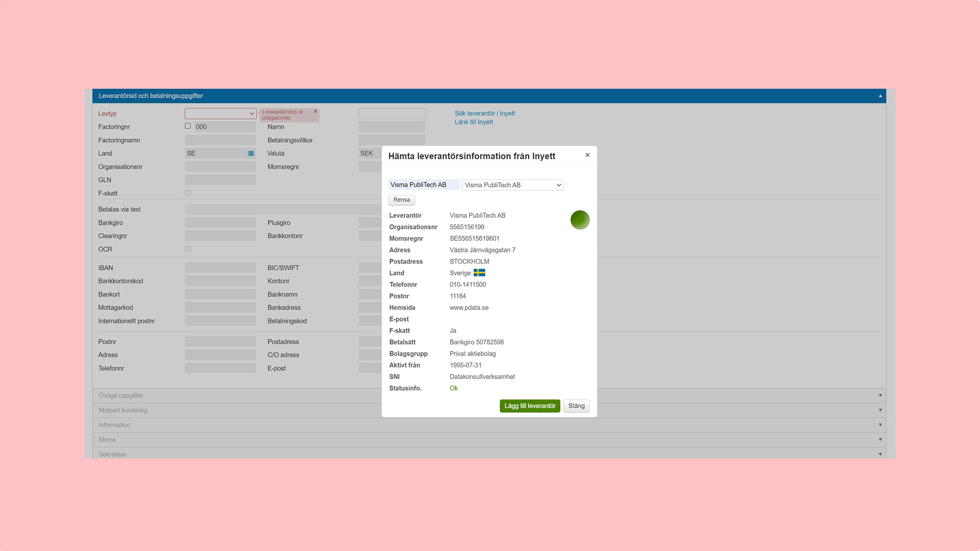This screenshot has width=980, height=551.
Task: Click organisation number 5565156196
Action: 467,227
